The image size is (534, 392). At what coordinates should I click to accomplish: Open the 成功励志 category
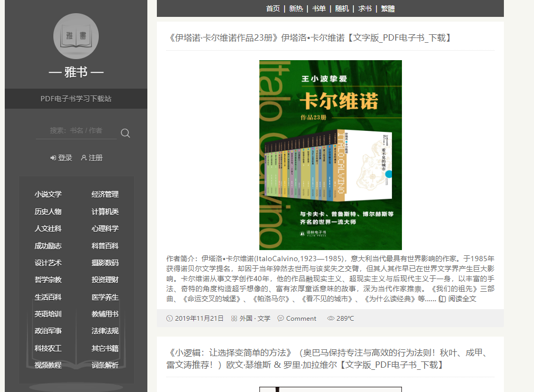(48, 246)
